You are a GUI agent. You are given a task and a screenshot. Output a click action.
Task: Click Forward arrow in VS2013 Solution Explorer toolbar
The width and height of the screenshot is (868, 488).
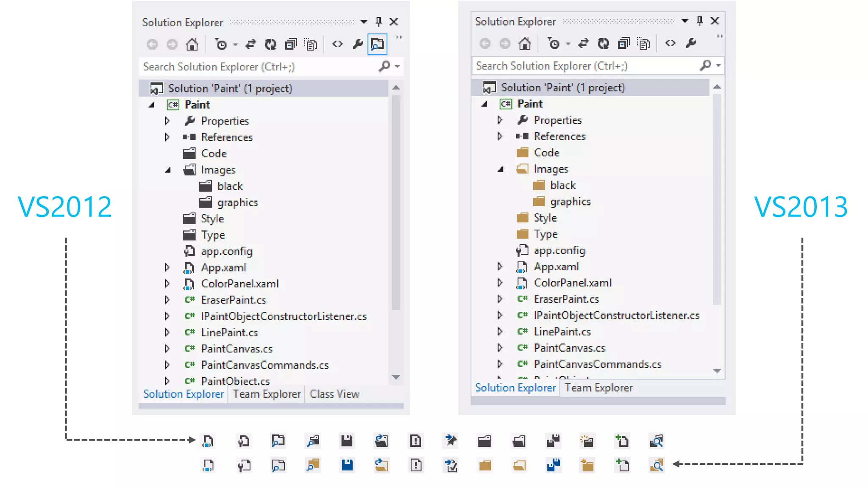pos(505,43)
